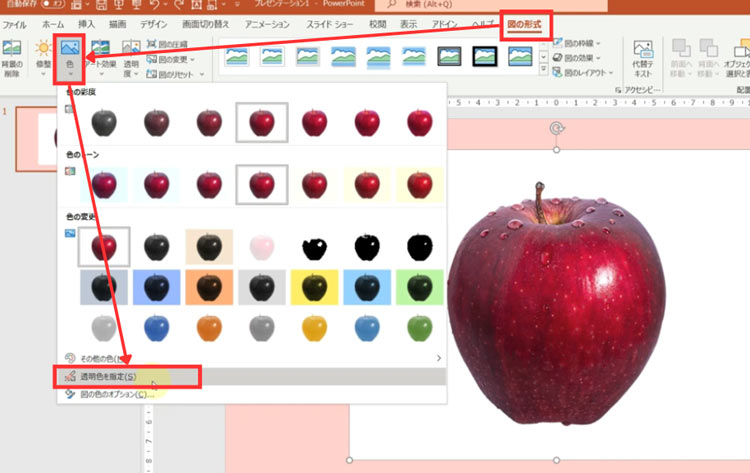Expand the 図のリセット dropdown arrow
This screenshot has width=750, height=473.
coord(202,75)
